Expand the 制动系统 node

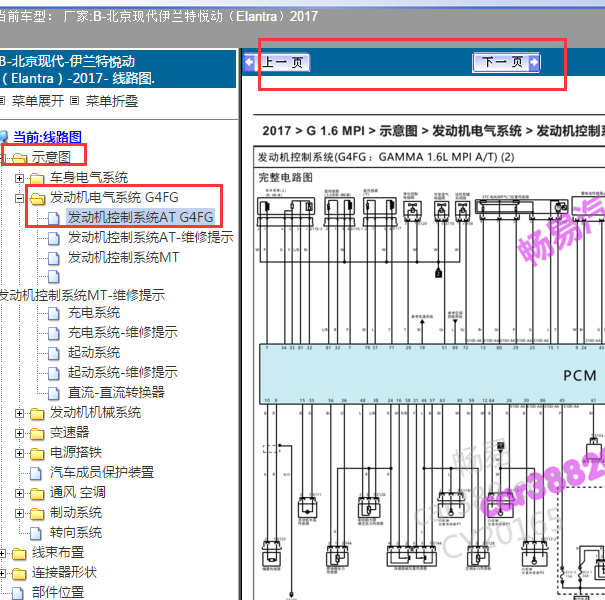(x=19, y=513)
